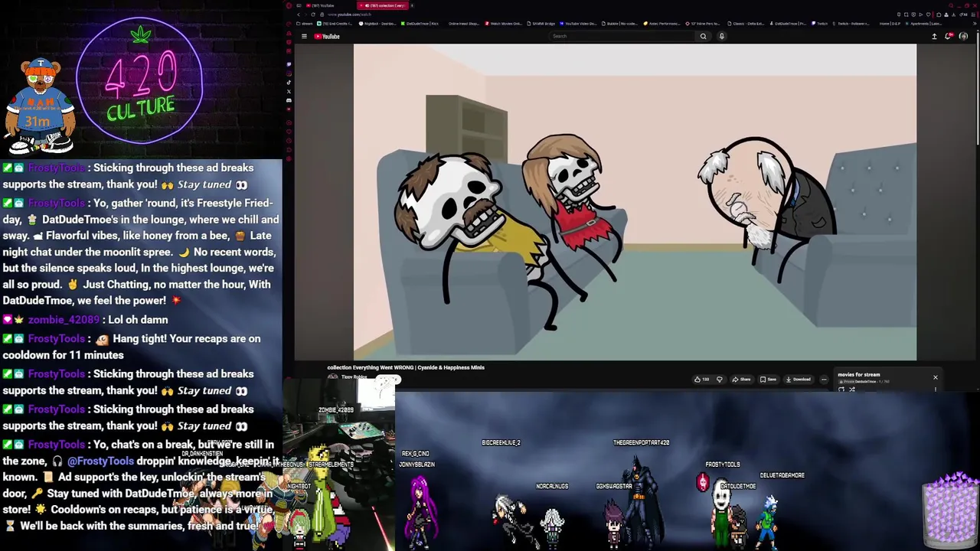Open the stream bookmark
The width and height of the screenshot is (980, 551).
coord(305,24)
